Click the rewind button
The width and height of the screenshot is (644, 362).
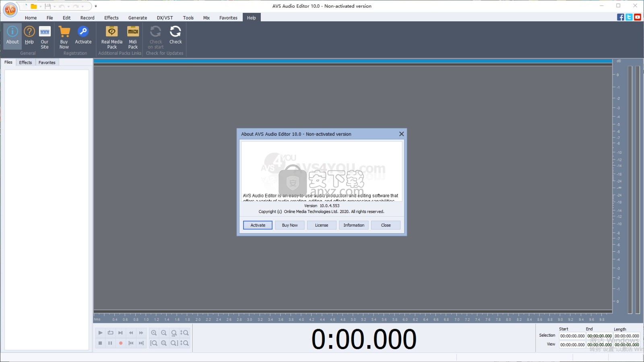pos(131,333)
